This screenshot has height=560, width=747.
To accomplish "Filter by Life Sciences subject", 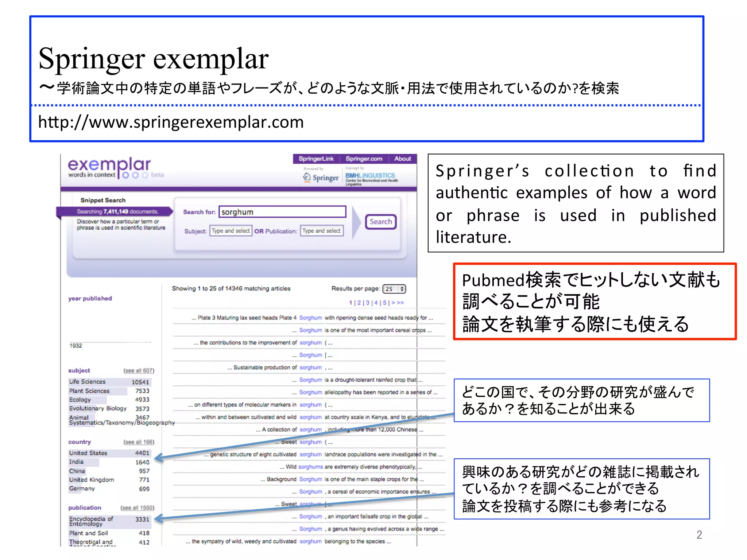I will coord(88,382).
